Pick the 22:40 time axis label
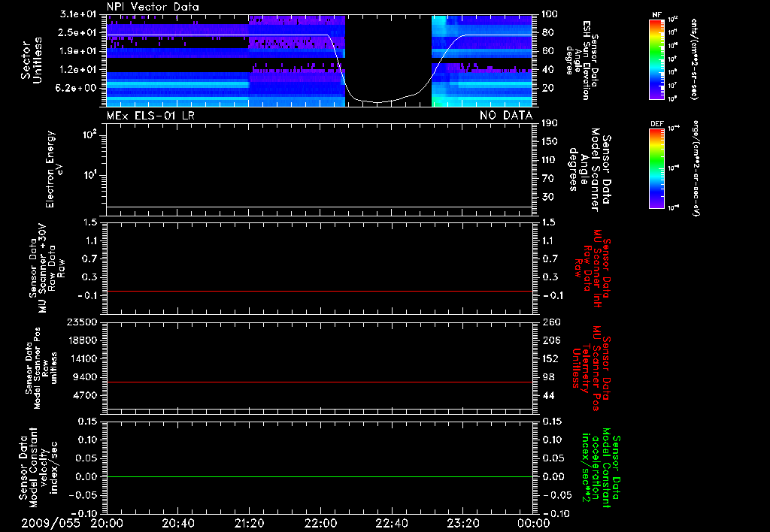The width and height of the screenshot is (770, 532). 391,523
